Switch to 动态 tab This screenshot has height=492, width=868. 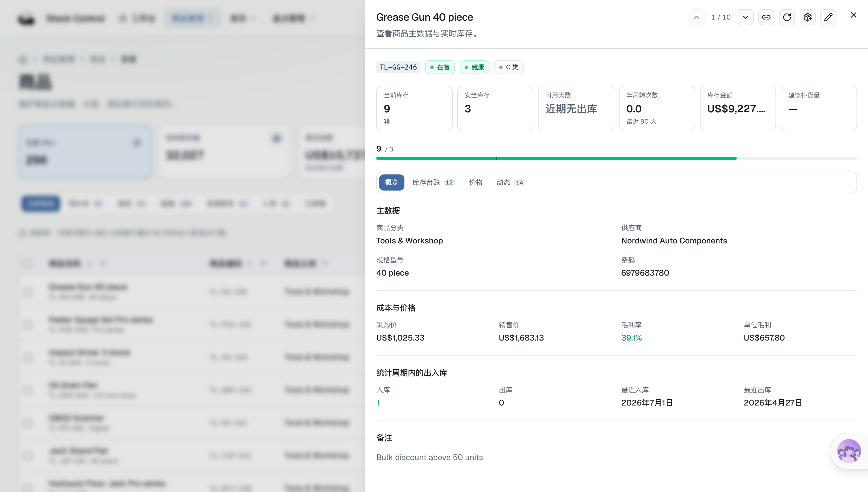click(510, 182)
